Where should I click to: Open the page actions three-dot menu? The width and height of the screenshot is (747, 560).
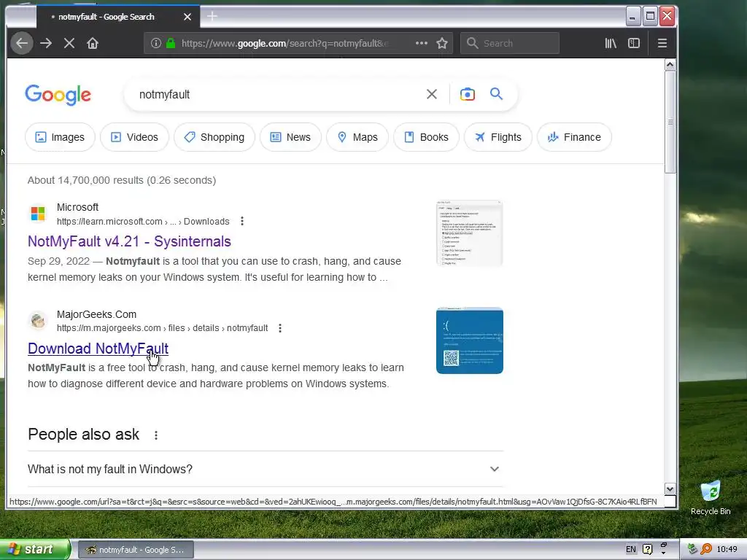click(x=421, y=43)
